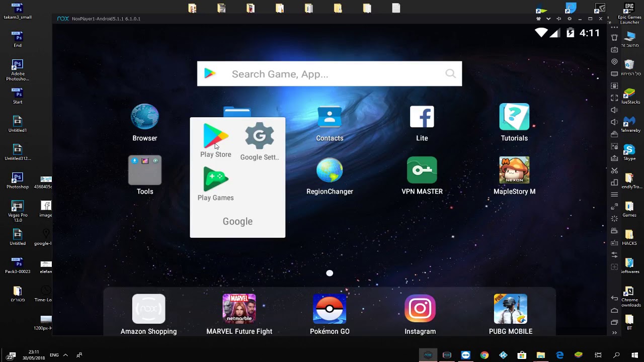Launch MapleStory M game
This screenshot has width=644, height=362.
(x=514, y=176)
